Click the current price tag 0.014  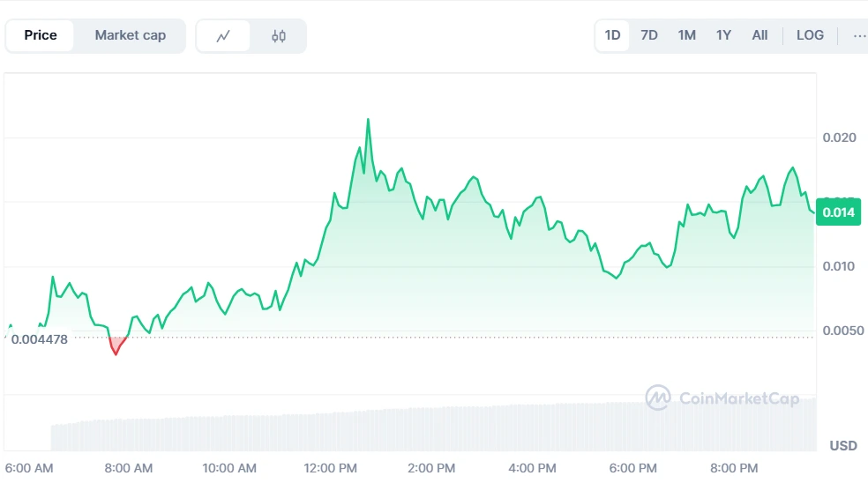(x=838, y=212)
